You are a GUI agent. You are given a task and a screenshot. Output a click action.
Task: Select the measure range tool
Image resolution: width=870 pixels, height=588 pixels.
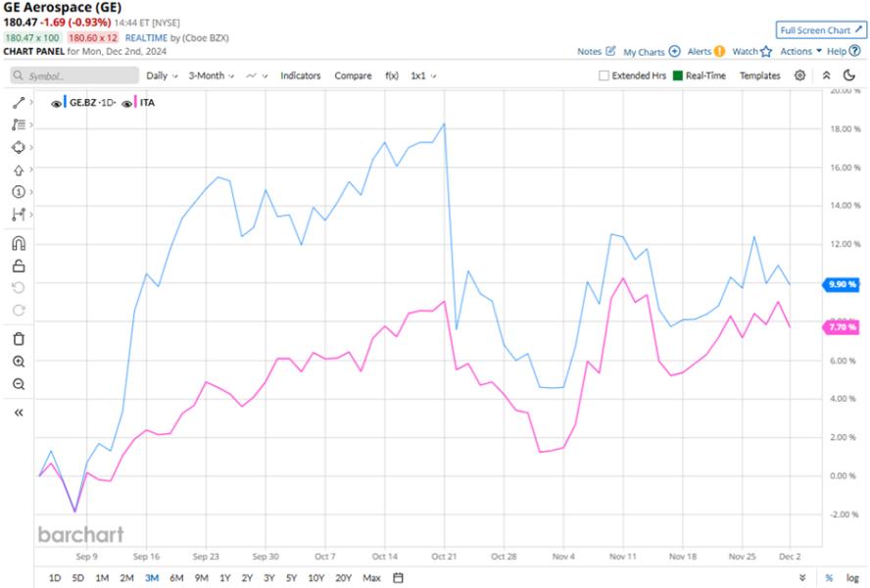point(19,215)
